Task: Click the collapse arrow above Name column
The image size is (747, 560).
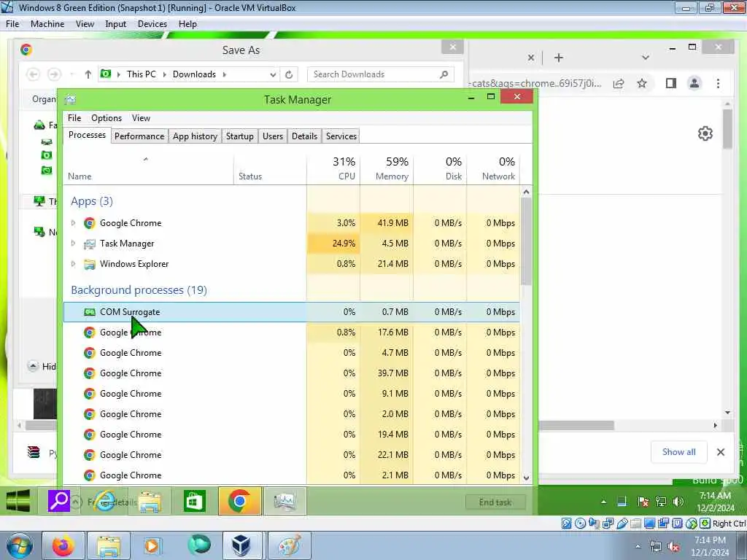Action: point(146,159)
